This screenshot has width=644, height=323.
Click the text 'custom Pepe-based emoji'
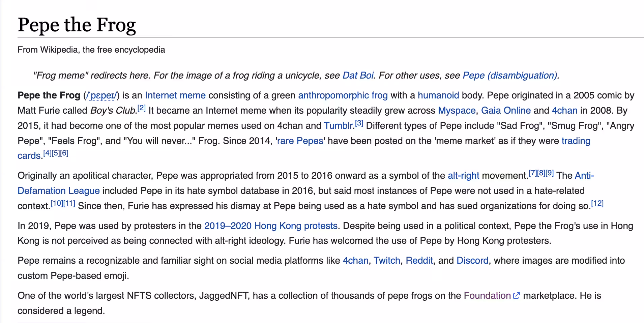coord(72,276)
